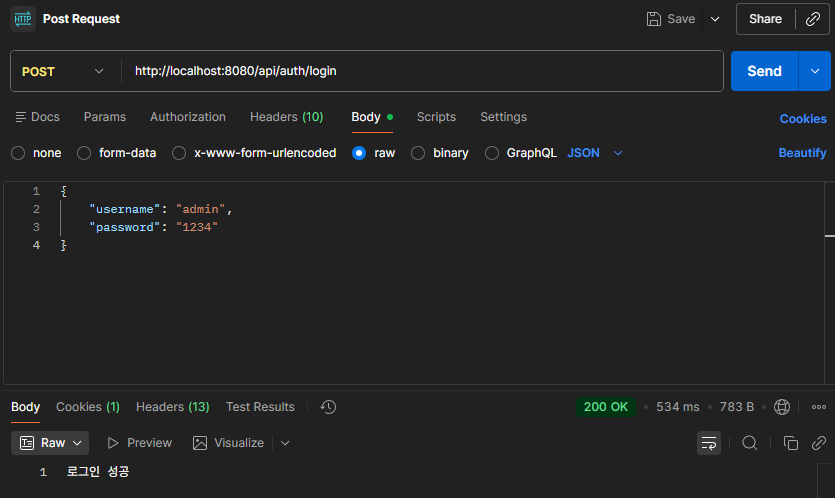
Task: Copy request link via chain icon
Action: (813, 19)
